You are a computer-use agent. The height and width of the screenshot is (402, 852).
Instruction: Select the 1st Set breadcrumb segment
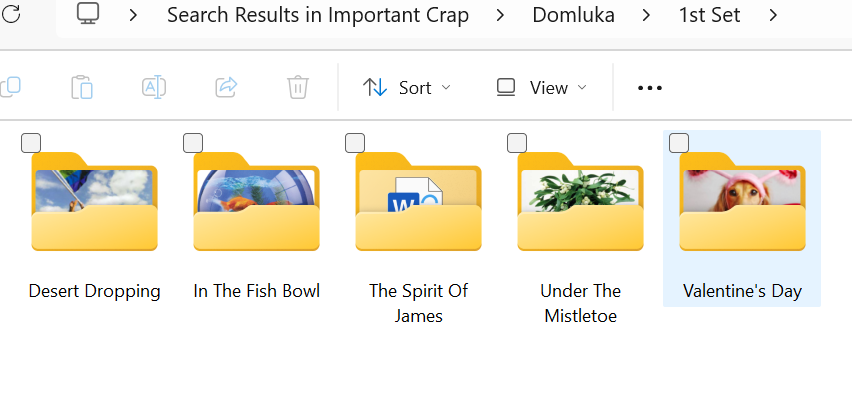pyautogui.click(x=709, y=15)
